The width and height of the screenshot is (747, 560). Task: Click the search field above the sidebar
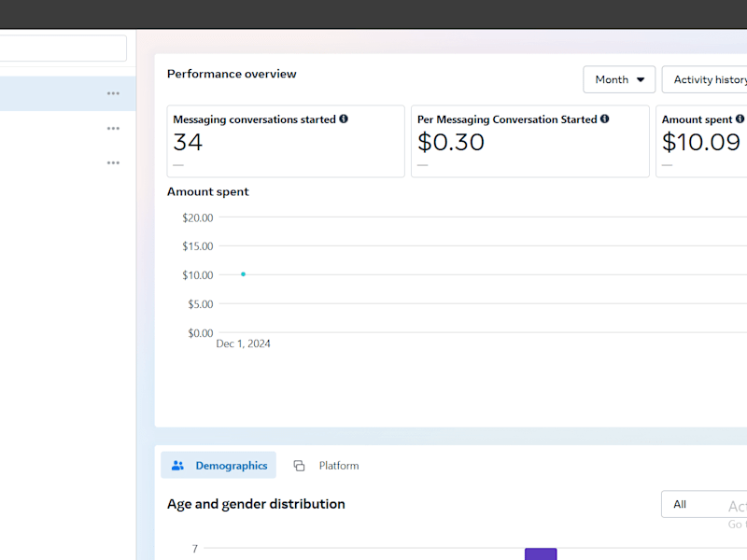(x=63, y=49)
